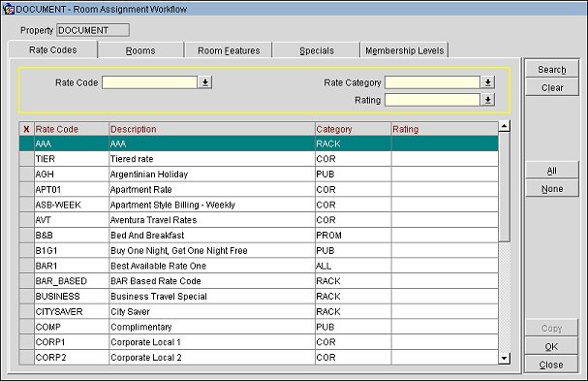Click the Close button
588x381 pixels.
551,365
